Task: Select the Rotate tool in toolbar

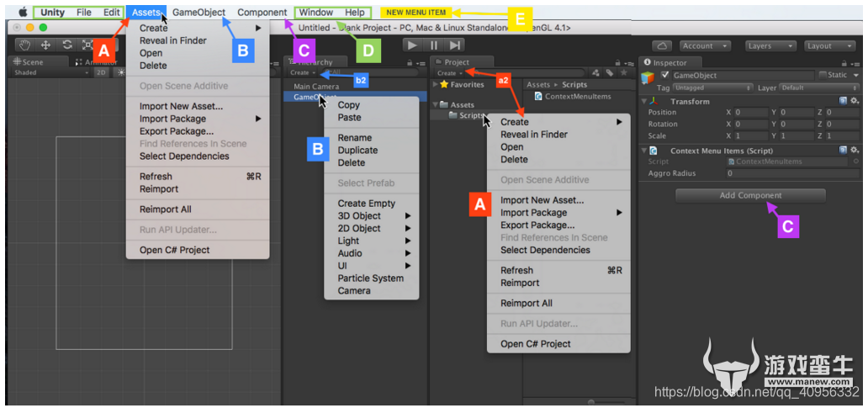Action: coord(67,45)
